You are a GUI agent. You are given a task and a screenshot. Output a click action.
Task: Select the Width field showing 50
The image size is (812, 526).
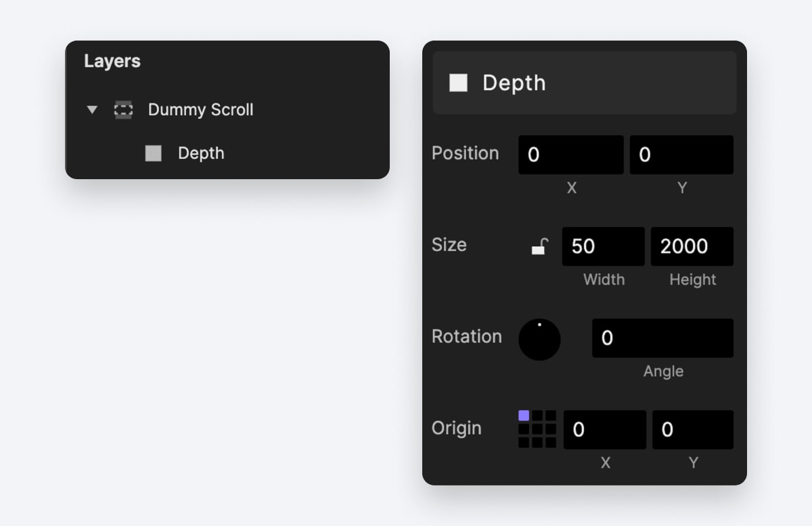click(603, 246)
